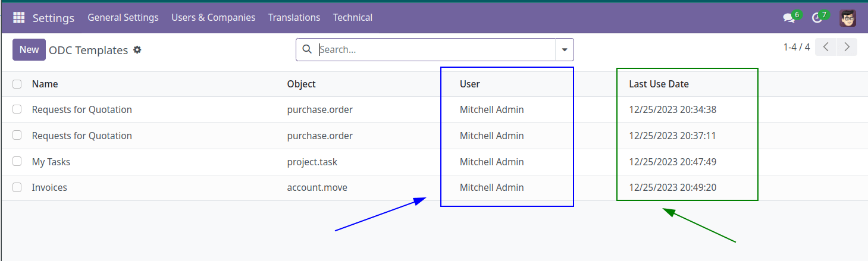Go to the next page arrow
This screenshot has width=868, height=261.
(847, 47)
